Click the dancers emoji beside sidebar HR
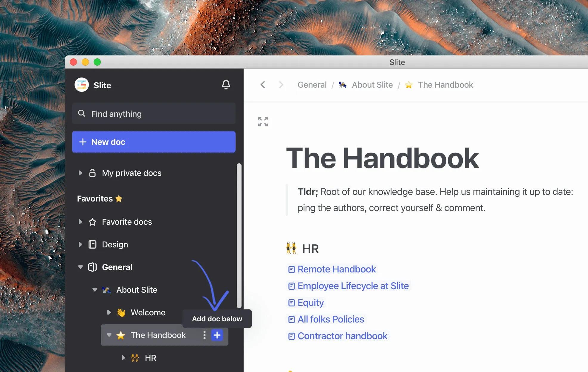The image size is (588, 372). (135, 358)
